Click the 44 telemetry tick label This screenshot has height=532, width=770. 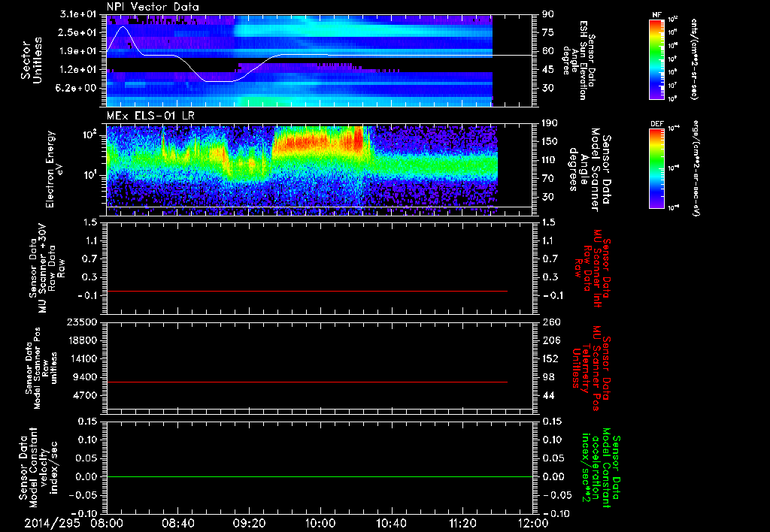click(547, 395)
